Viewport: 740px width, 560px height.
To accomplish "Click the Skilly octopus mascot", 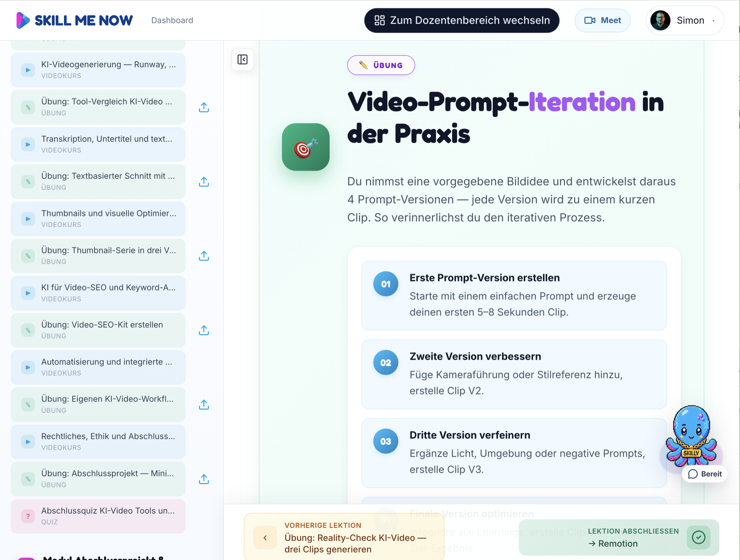I will [x=691, y=436].
